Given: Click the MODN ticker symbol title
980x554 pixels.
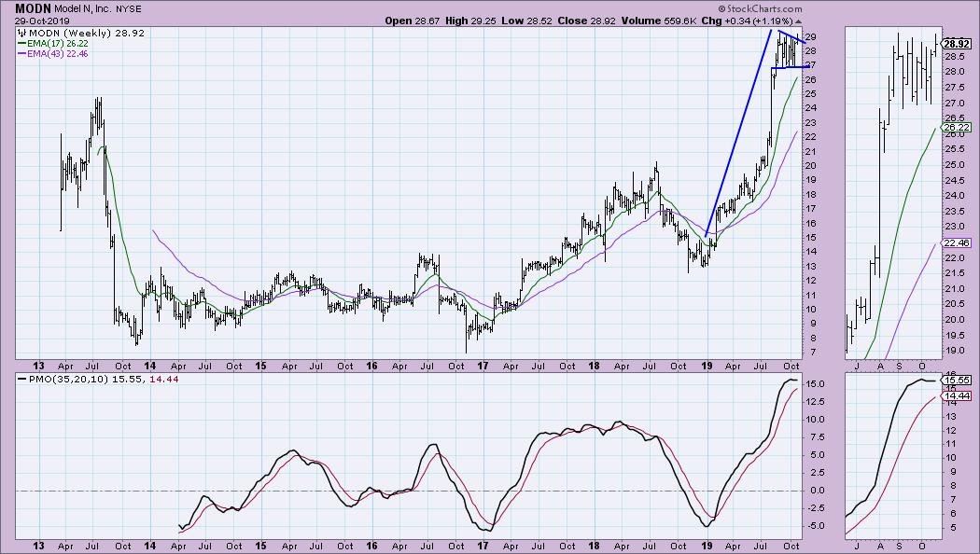Looking at the screenshot, I should [x=33, y=8].
